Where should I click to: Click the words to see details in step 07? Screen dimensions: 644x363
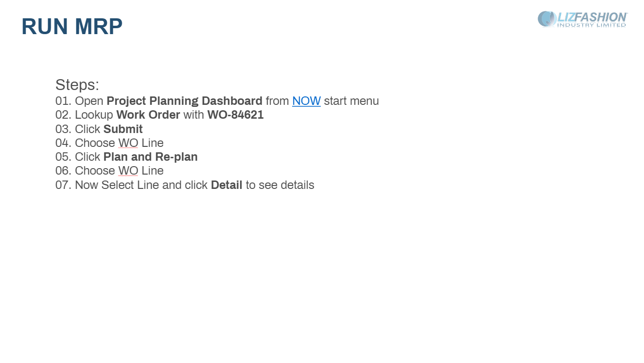(x=280, y=185)
